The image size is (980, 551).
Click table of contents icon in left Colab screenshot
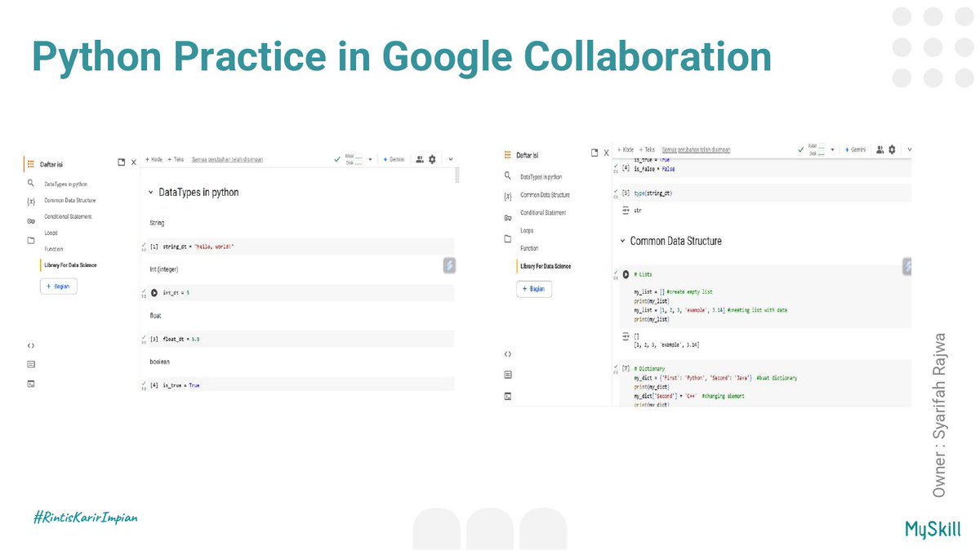pos(30,163)
